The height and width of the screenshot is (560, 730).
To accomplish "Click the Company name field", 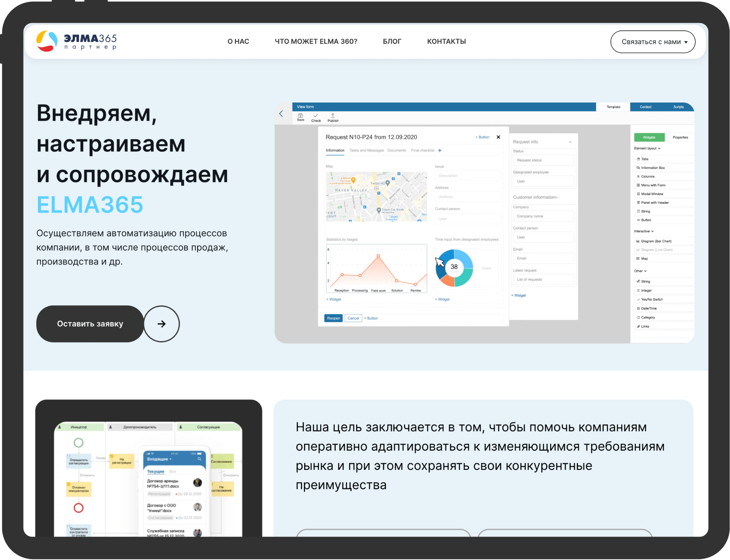I will click(x=544, y=216).
